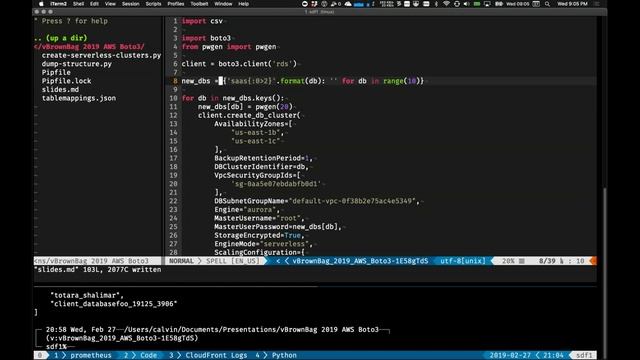Screen dimensions: 640x360
Task: Open the Window menu
Action: [x=223, y=4]
